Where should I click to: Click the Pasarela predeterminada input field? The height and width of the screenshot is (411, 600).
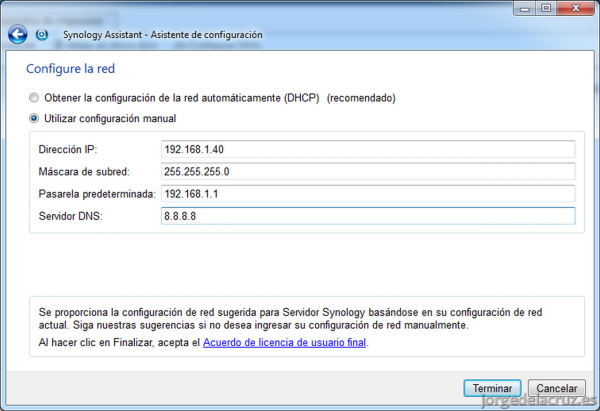coord(368,194)
